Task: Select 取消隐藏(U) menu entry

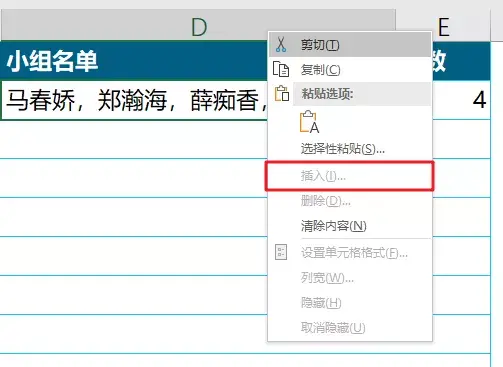Action: click(350, 328)
